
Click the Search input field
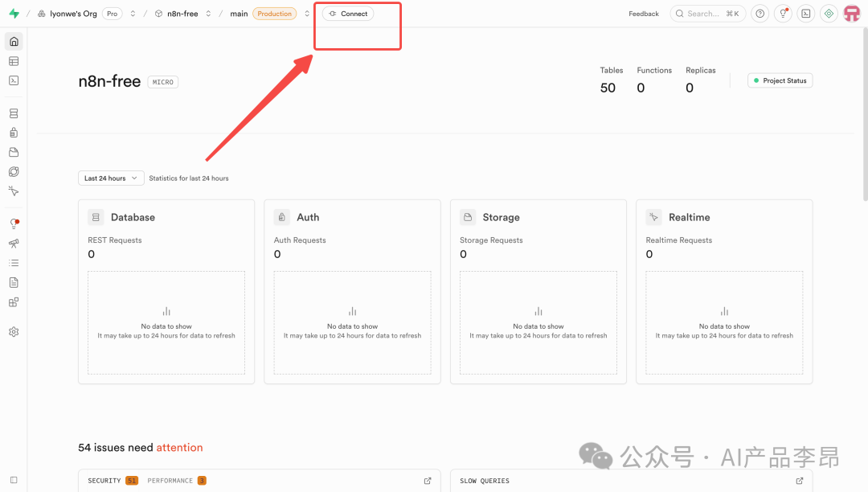(707, 14)
